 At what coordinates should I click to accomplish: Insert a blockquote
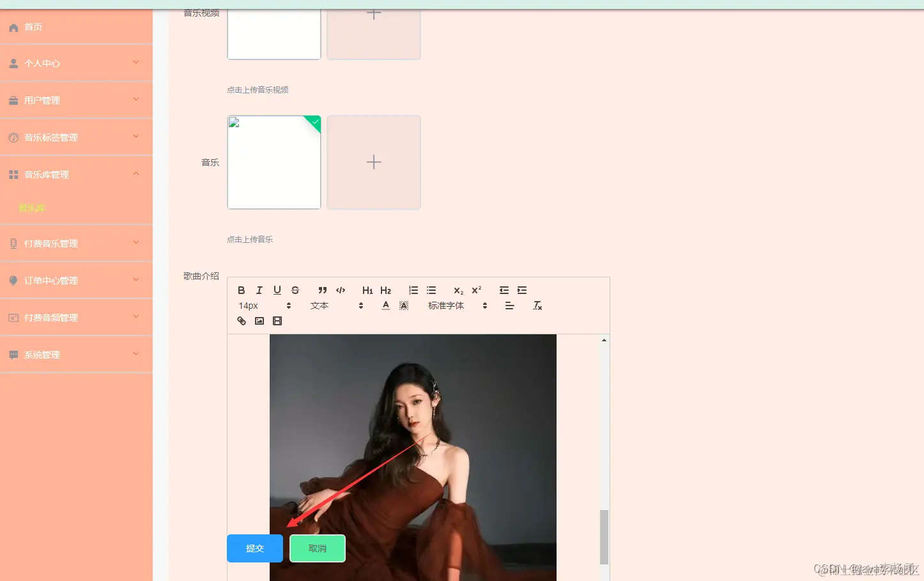(323, 290)
